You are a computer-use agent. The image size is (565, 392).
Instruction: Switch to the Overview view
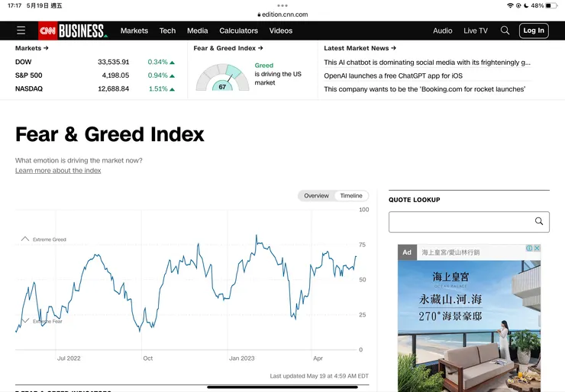click(x=316, y=196)
